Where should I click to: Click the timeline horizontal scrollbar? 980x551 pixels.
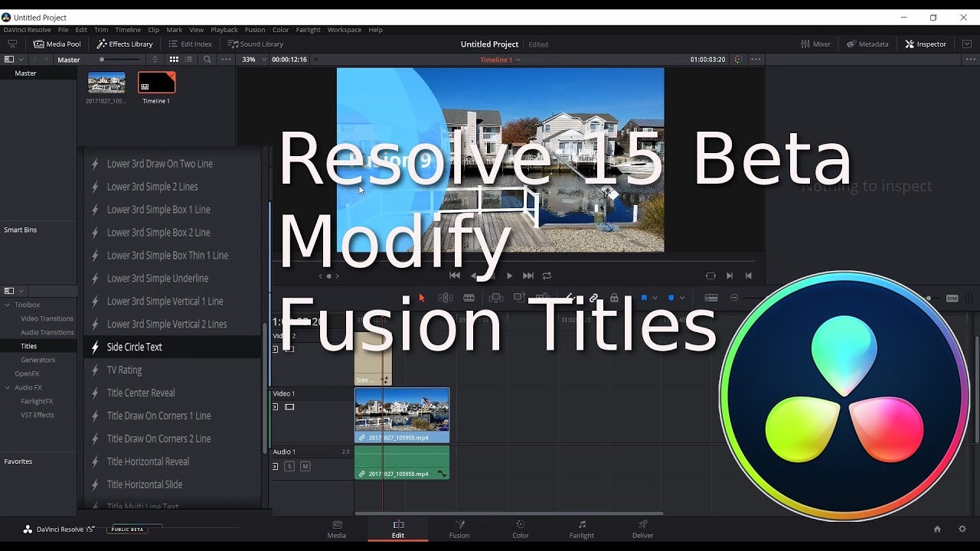(508, 514)
